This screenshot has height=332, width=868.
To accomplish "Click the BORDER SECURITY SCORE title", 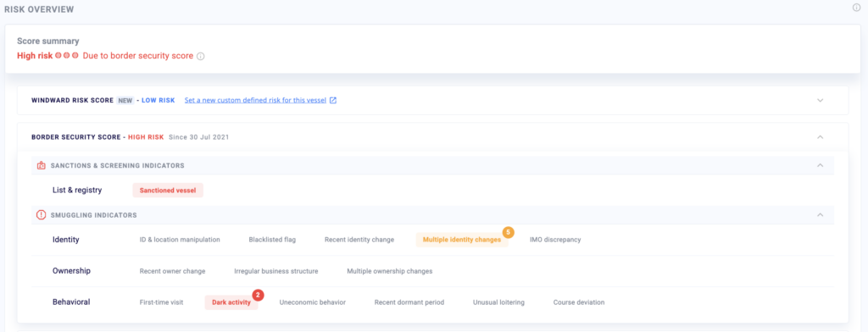I will coord(76,136).
